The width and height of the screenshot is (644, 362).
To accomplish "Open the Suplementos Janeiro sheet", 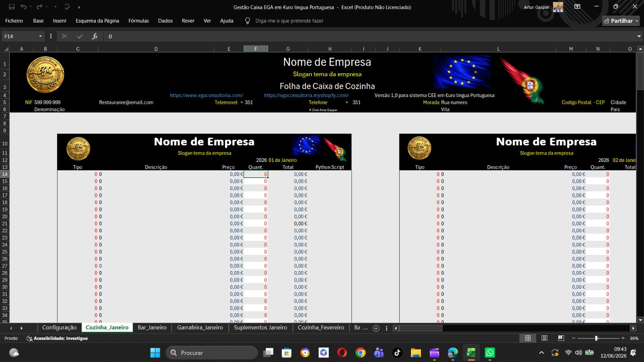I will (260, 328).
